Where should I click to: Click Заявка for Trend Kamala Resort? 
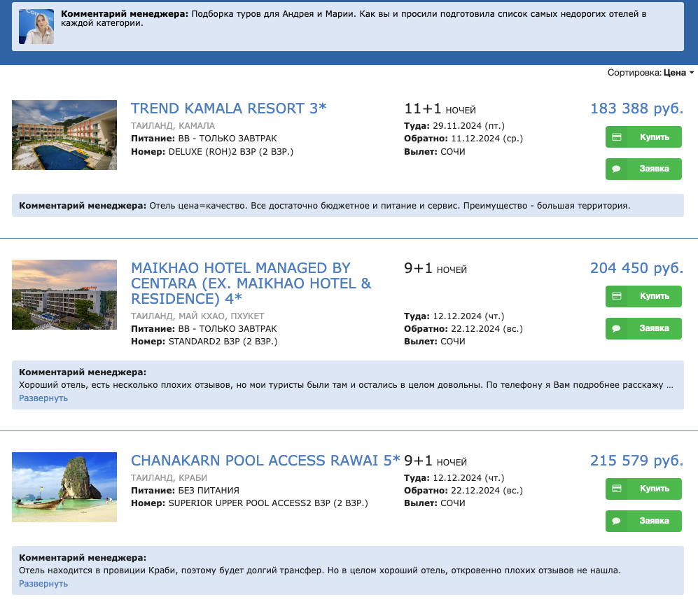(x=643, y=169)
